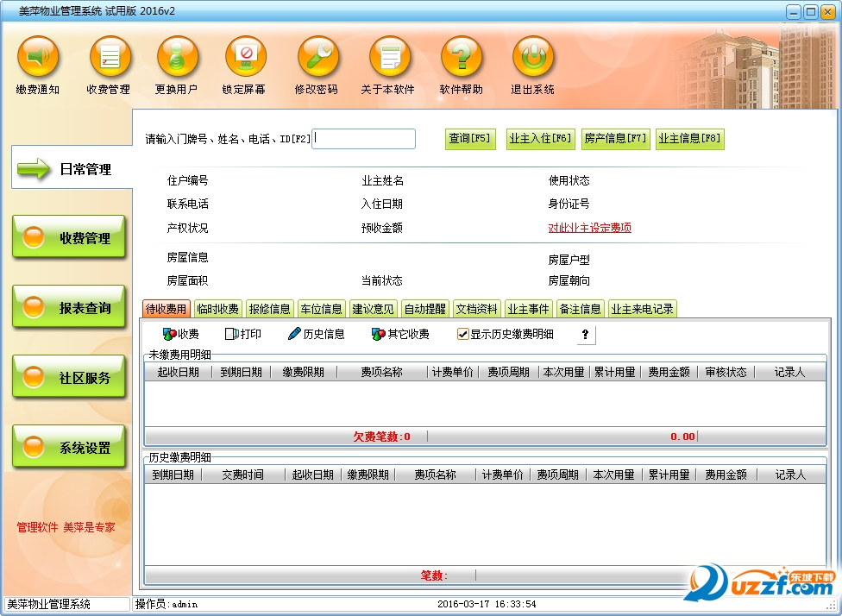842x616 pixels.
Task: Focus the 门牌号/姓名/电话 search field
Action: [363, 139]
